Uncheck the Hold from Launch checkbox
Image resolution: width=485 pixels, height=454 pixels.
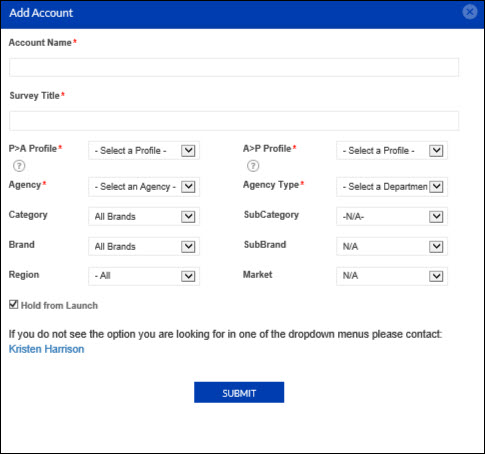coord(13,304)
